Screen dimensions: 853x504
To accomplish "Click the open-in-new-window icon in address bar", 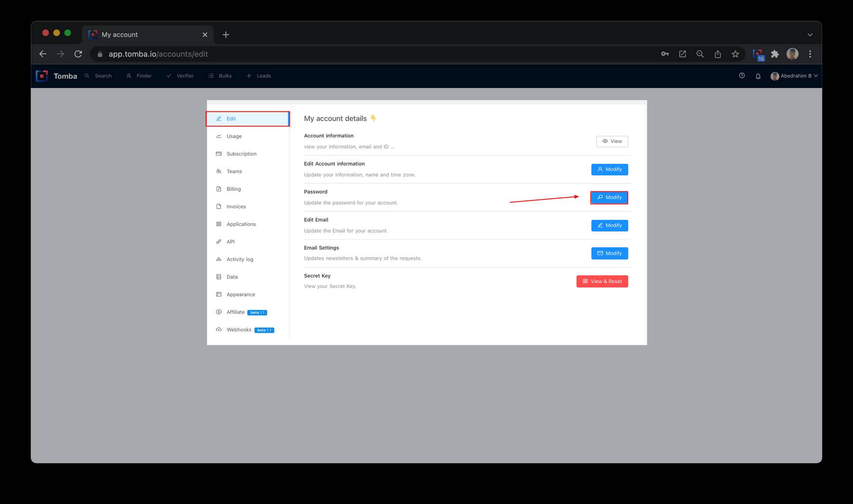I will 682,54.
